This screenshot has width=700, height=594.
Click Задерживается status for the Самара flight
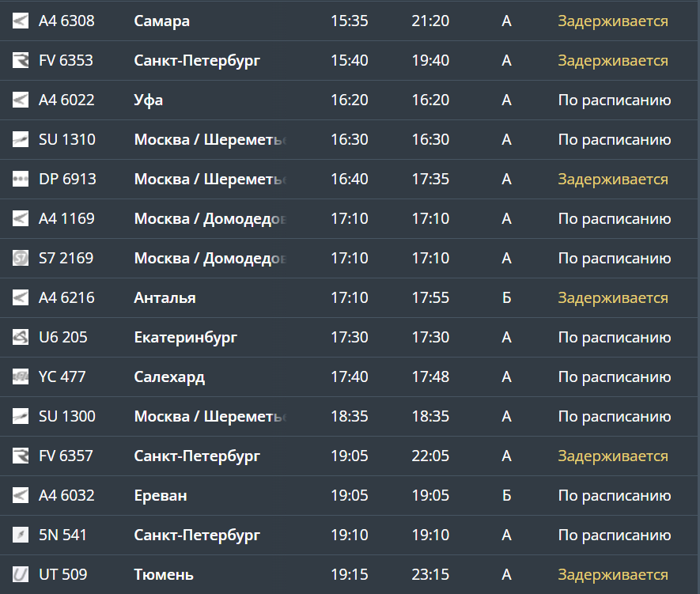click(612, 21)
